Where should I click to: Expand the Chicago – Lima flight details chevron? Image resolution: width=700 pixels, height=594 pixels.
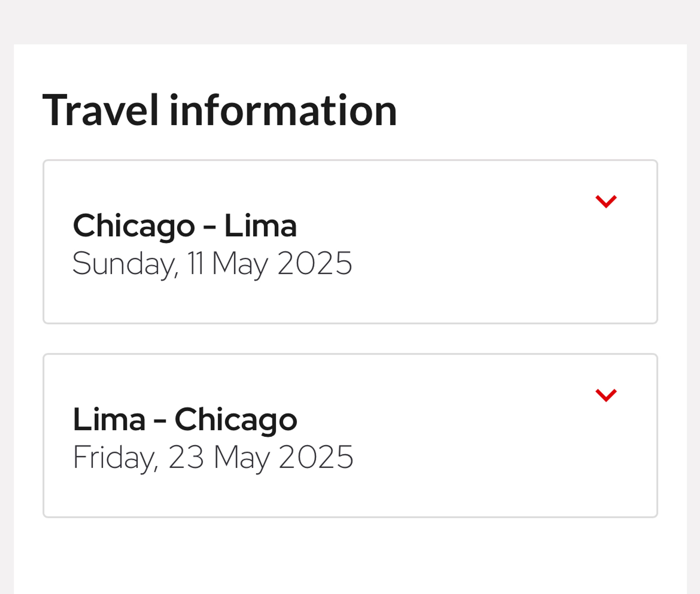606,202
